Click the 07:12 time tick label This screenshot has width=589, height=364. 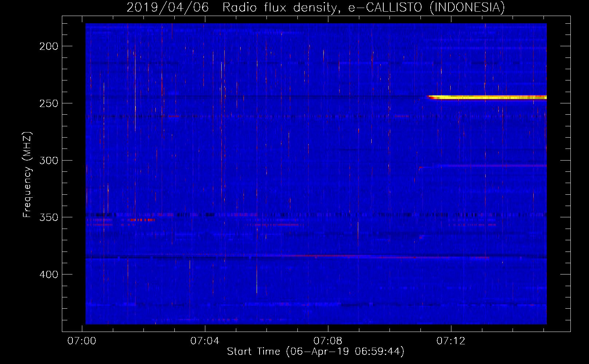coord(451,341)
